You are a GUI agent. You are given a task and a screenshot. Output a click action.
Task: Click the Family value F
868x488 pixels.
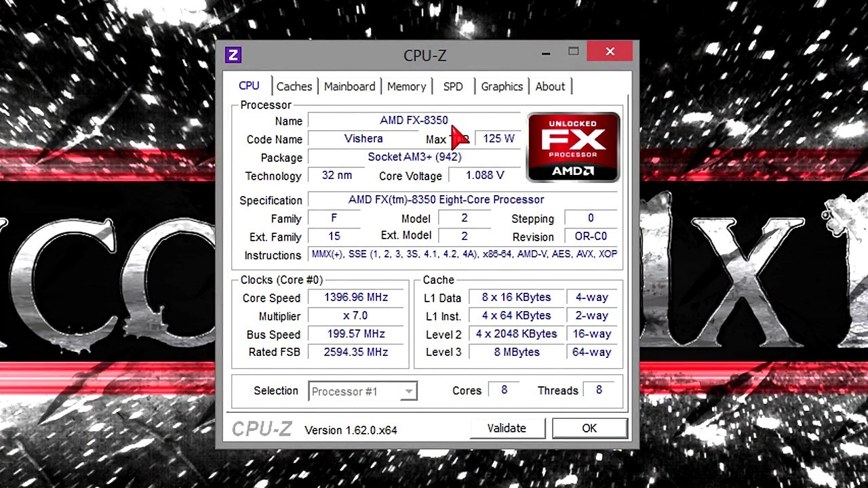334,218
